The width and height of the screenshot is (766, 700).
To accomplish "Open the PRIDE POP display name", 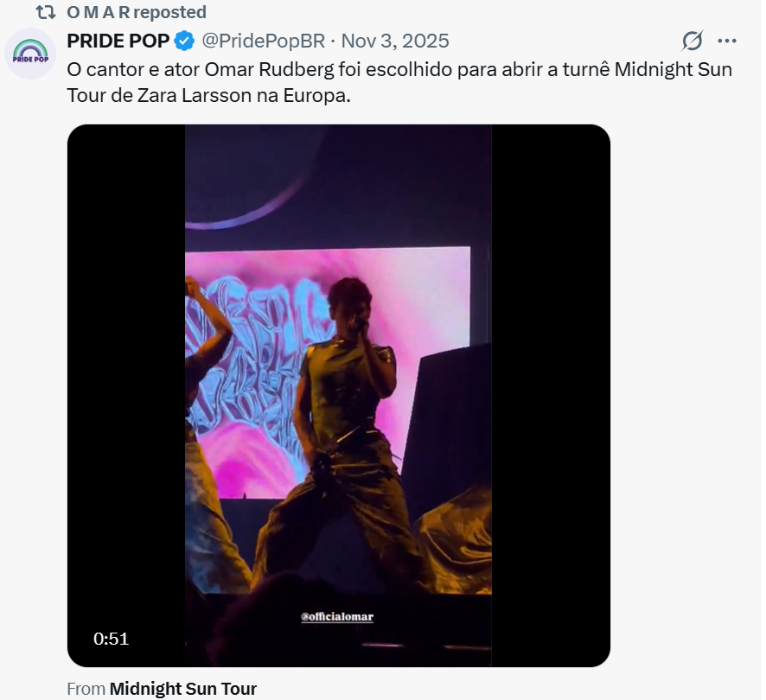I will (118, 41).
